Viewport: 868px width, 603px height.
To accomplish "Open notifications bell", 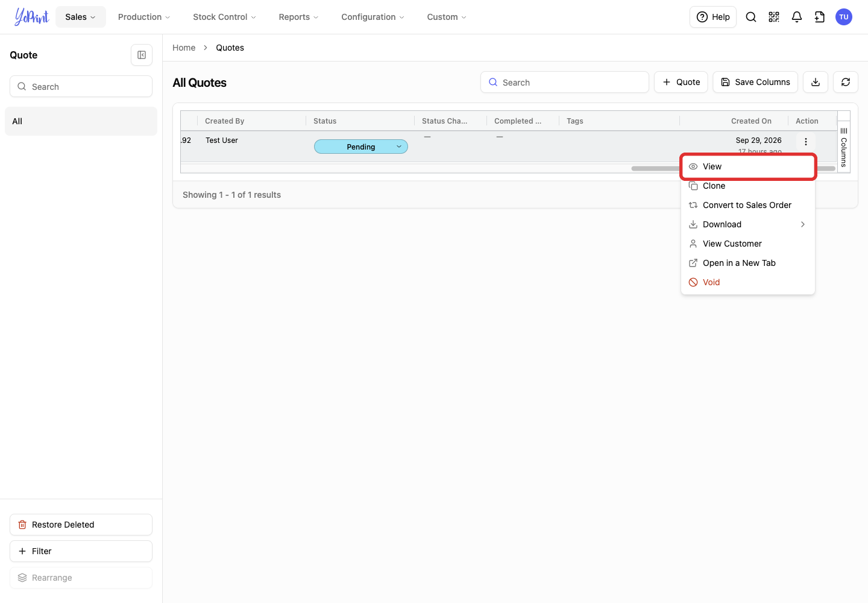I will pos(797,17).
